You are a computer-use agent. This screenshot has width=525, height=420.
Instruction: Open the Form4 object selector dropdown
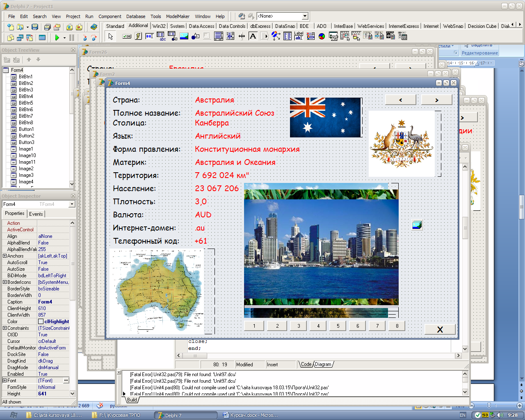pos(72,204)
